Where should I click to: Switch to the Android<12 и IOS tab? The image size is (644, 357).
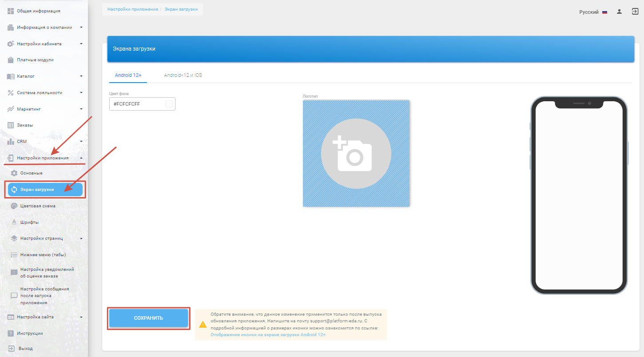tap(183, 75)
